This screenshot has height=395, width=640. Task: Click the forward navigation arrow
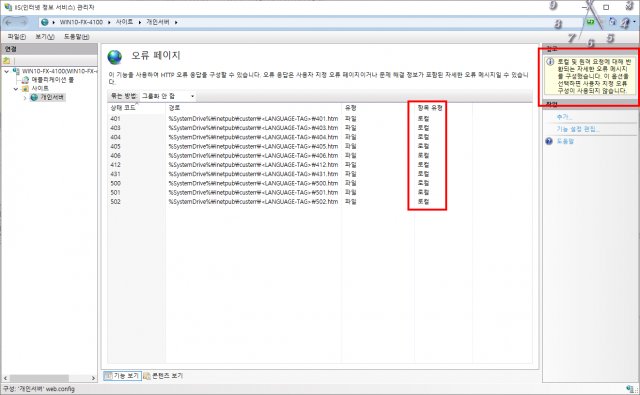click(22, 22)
